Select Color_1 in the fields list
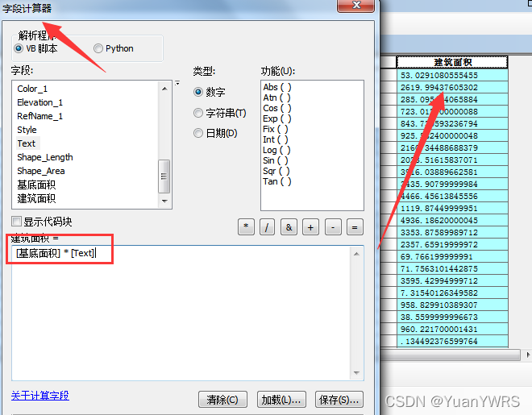The width and height of the screenshot is (532, 415). pos(32,89)
